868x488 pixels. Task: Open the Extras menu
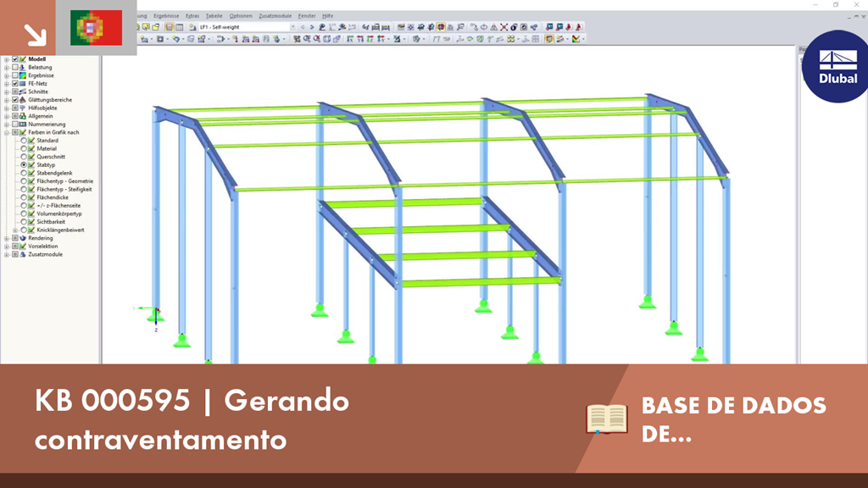pyautogui.click(x=192, y=16)
